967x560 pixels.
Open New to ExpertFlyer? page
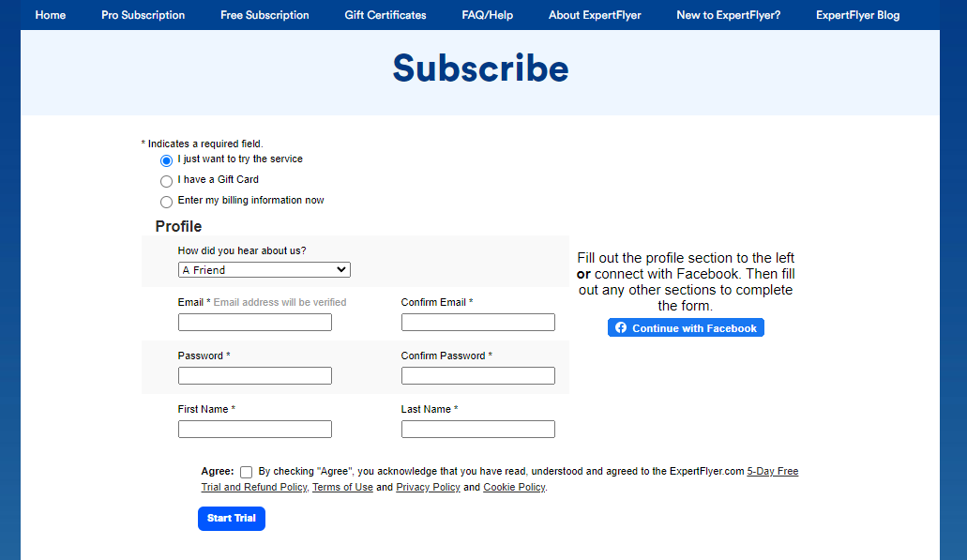coord(729,15)
